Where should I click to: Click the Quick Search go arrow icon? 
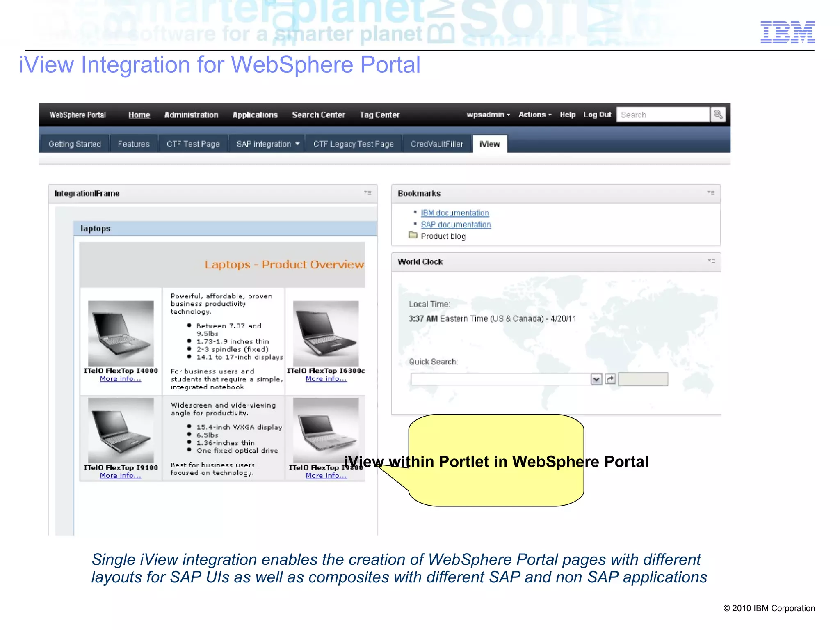click(x=610, y=379)
